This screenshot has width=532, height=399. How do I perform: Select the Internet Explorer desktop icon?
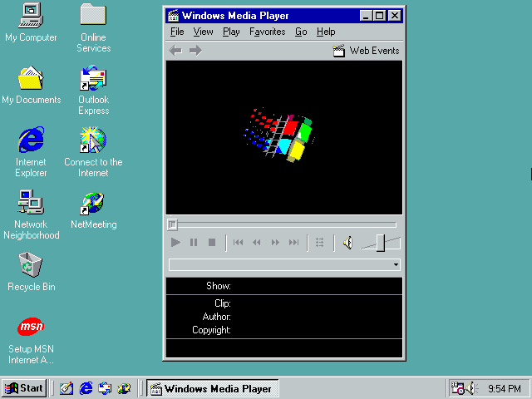[31, 152]
